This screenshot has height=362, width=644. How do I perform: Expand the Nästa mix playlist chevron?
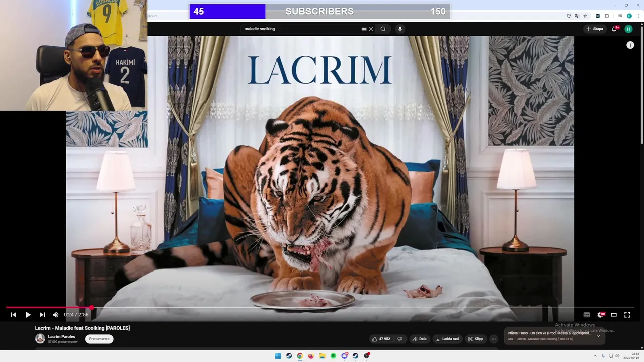598,336
